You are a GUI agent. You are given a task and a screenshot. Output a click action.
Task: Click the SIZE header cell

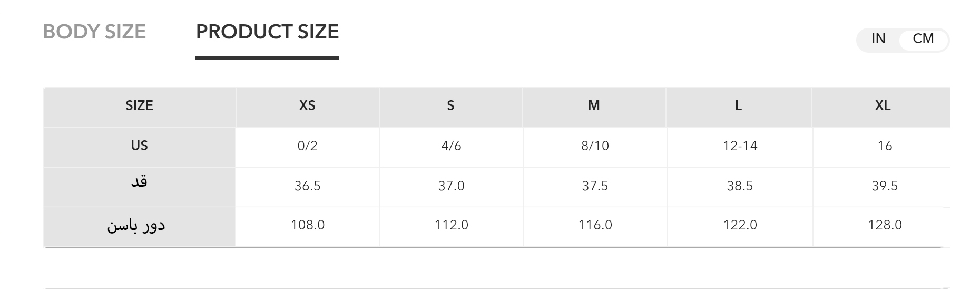(139, 106)
